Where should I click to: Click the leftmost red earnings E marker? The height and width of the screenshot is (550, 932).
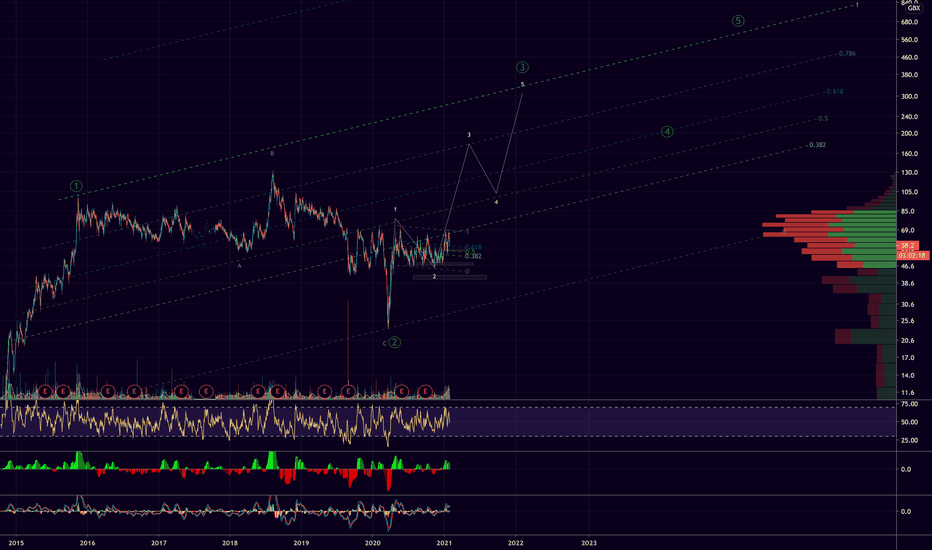coord(45,391)
